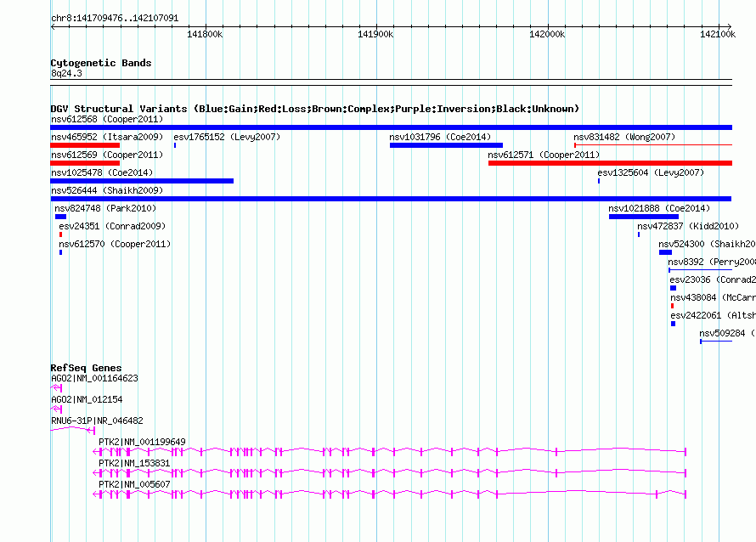Image resolution: width=756 pixels, height=542 pixels.
Task: Select the nsv465952 (Itsara2009) label
Action: (x=107, y=137)
